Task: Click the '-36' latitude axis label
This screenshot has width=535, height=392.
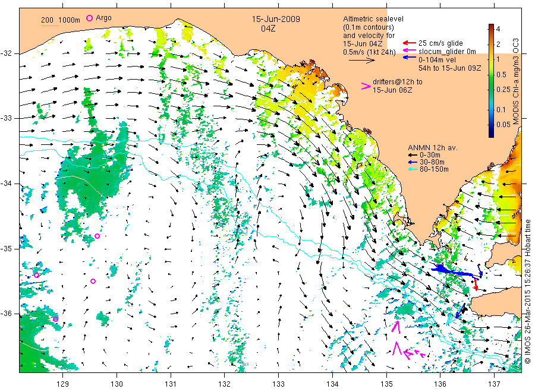Action: (6, 314)
